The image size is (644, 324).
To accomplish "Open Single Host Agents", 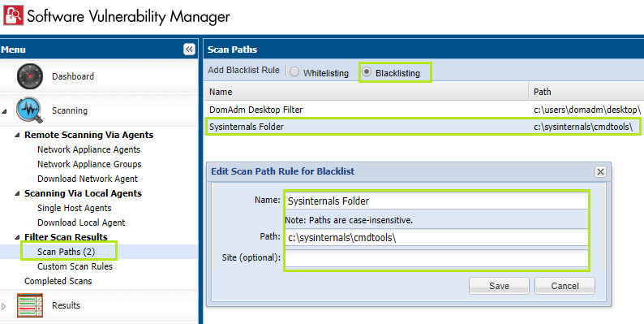I will (75, 208).
